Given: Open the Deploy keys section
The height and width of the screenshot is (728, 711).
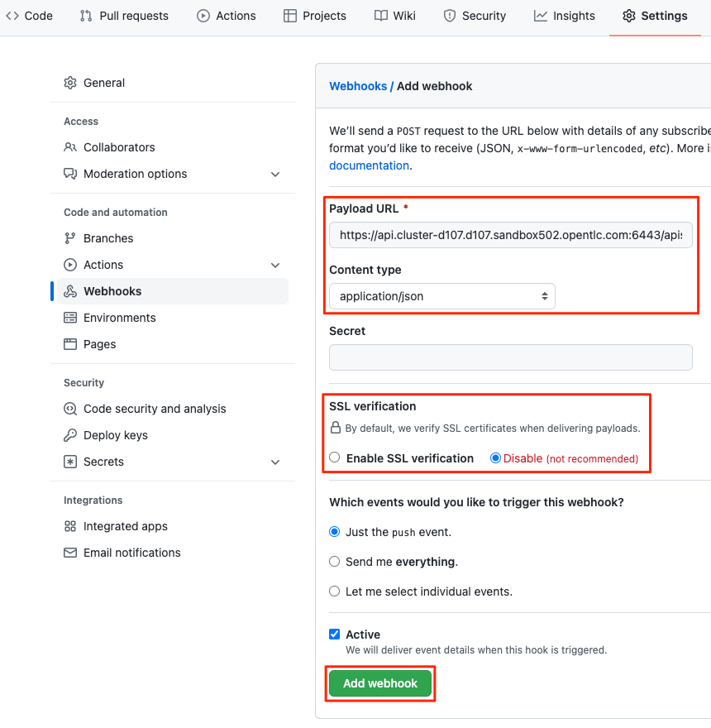Looking at the screenshot, I should [107, 434].
